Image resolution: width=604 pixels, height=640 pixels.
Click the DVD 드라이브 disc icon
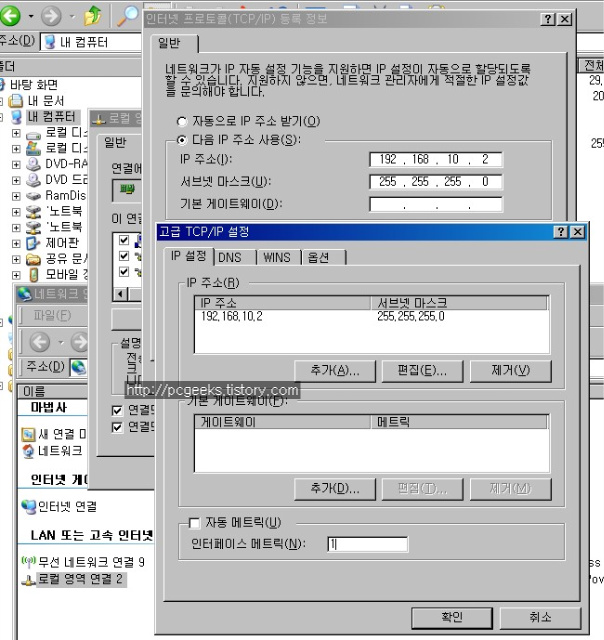click(33, 180)
